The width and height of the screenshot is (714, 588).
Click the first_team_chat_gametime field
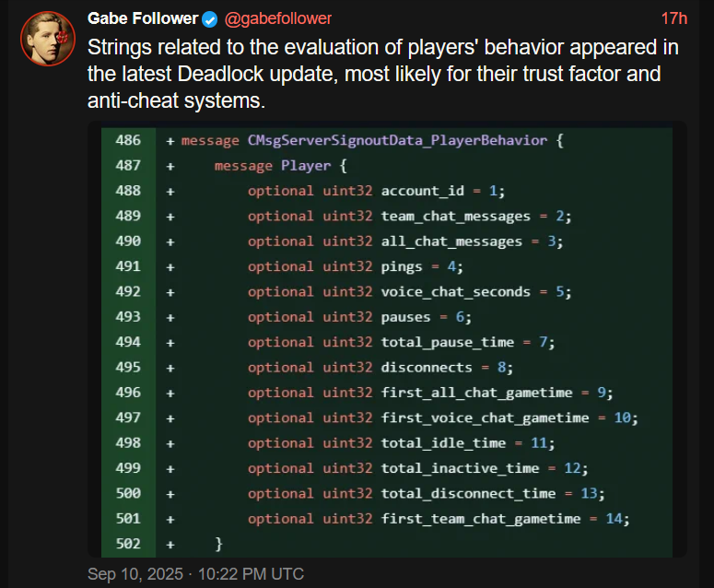tap(480, 519)
